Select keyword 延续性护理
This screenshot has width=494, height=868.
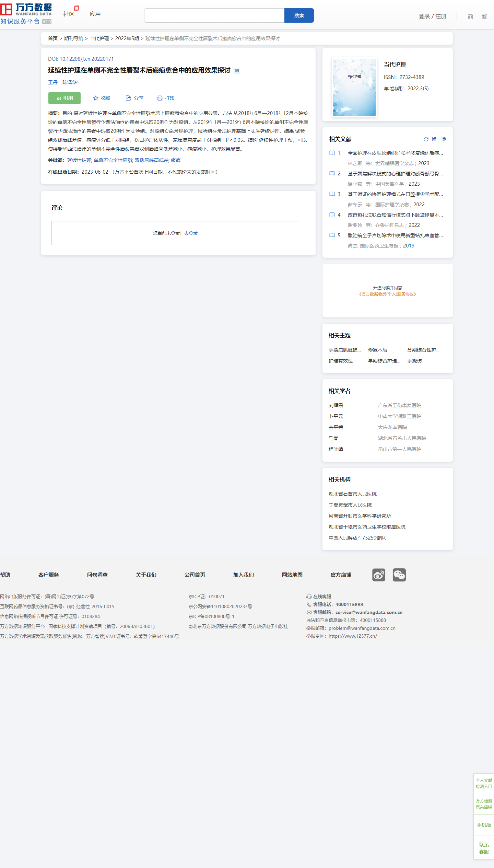(x=79, y=160)
